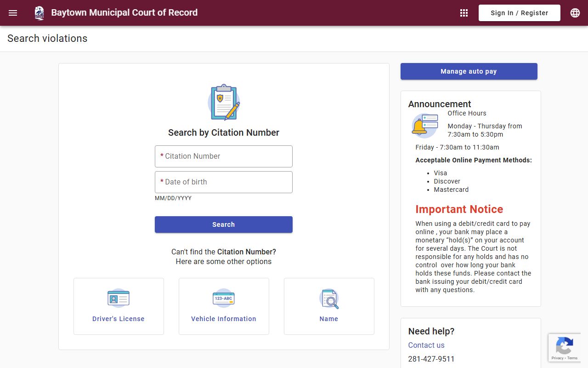
Task: Click the MM/DD/YYYY hint text
Action: [x=173, y=198]
